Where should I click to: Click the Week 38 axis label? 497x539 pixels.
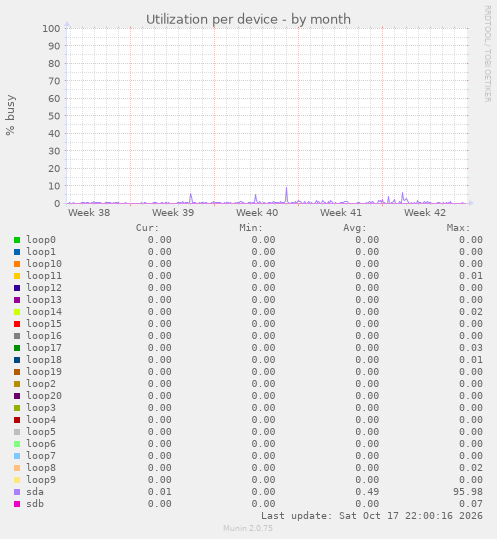pyautogui.click(x=89, y=213)
